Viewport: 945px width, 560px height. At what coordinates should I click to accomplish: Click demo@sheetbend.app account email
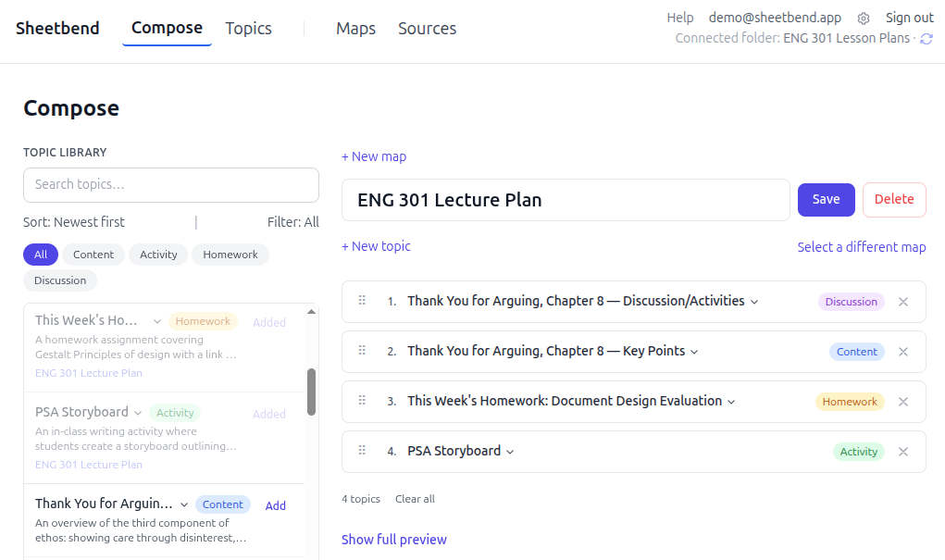775,19
